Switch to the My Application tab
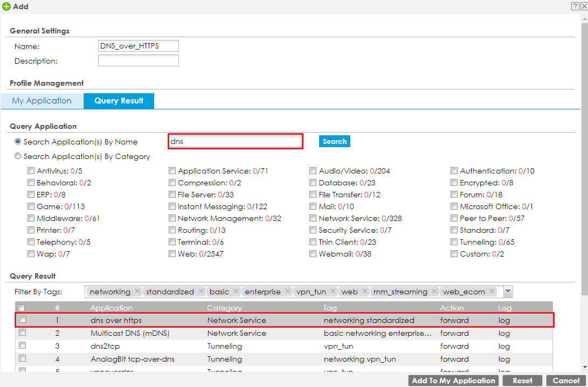The image size is (588, 387). 42,101
